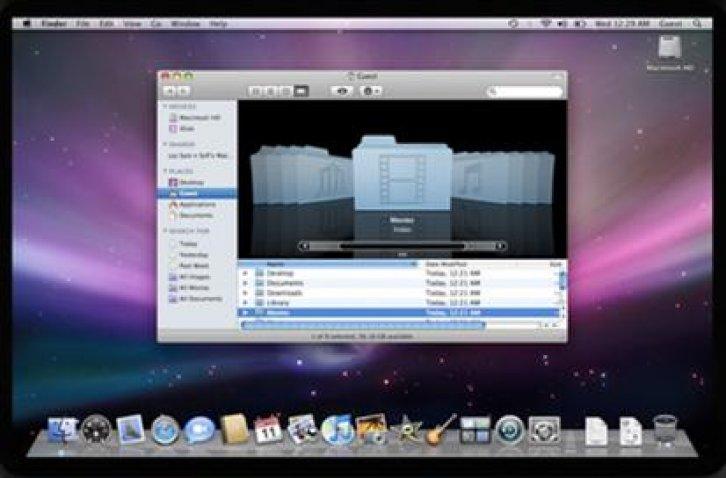This screenshot has height=478, width=726.
Task: Launch Safari from the Dock
Action: (165, 430)
